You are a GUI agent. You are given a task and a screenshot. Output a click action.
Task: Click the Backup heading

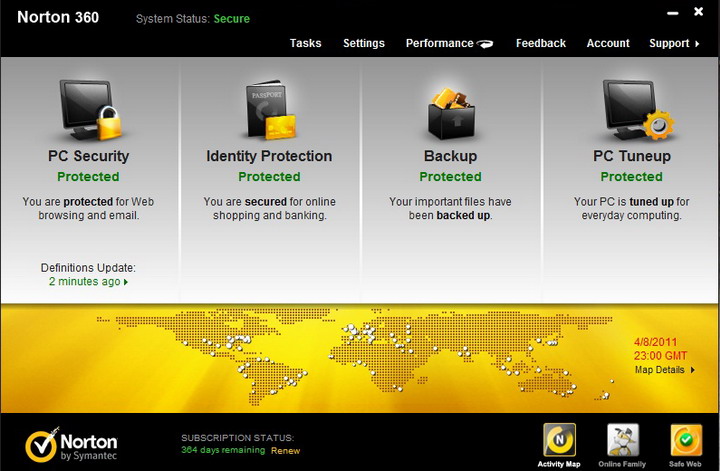point(450,156)
